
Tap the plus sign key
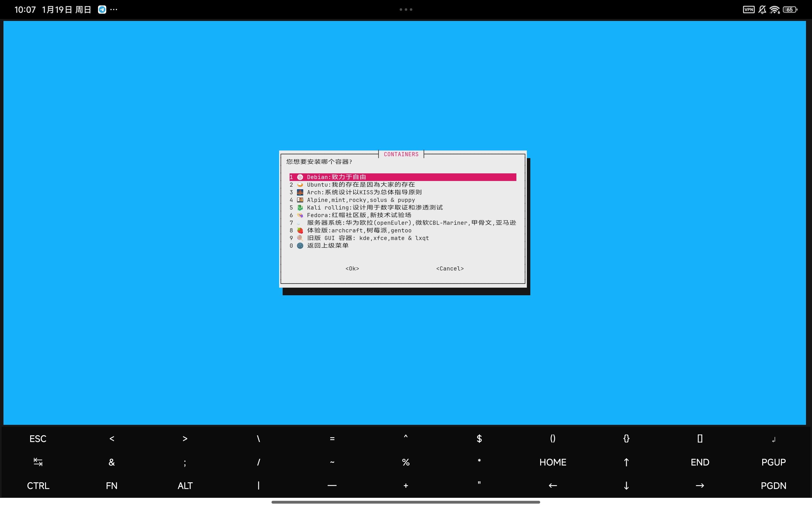pyautogui.click(x=406, y=486)
